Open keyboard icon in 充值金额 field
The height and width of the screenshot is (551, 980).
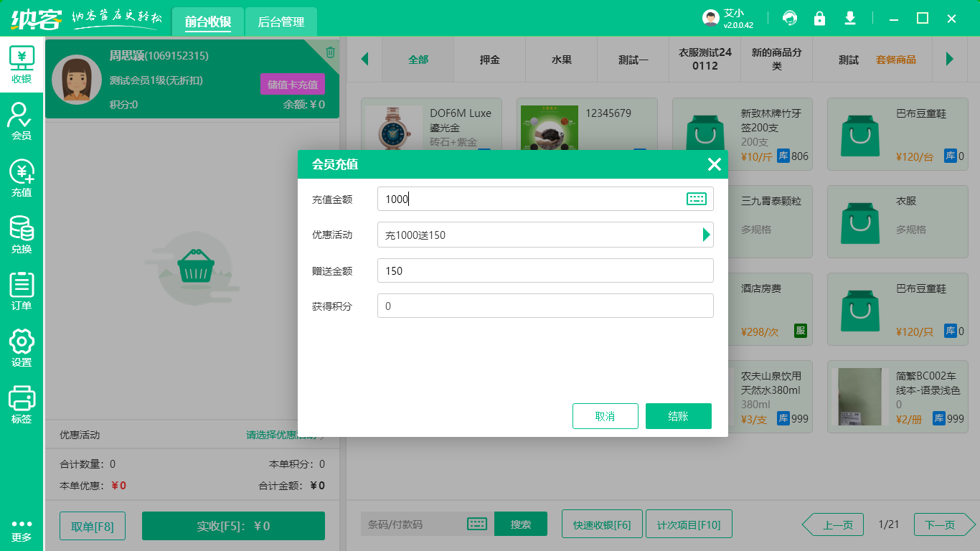[x=696, y=199]
